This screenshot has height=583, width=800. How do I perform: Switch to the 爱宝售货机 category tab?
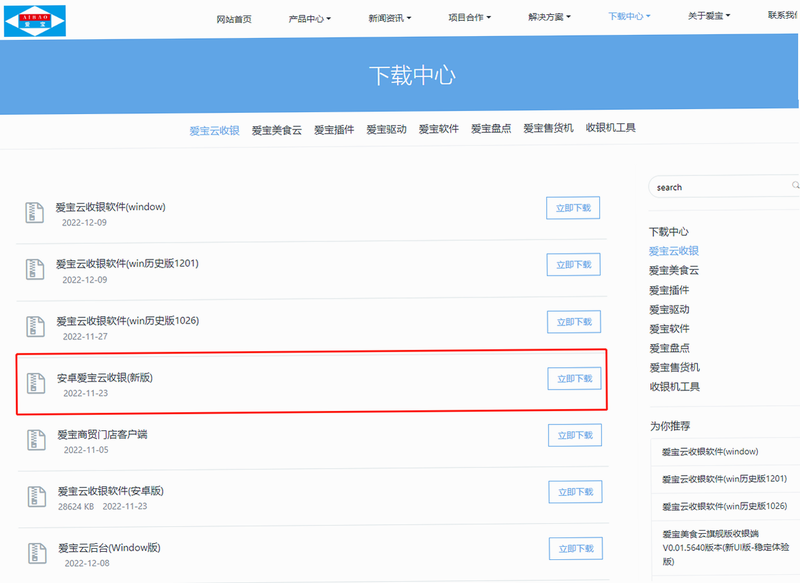pos(548,128)
